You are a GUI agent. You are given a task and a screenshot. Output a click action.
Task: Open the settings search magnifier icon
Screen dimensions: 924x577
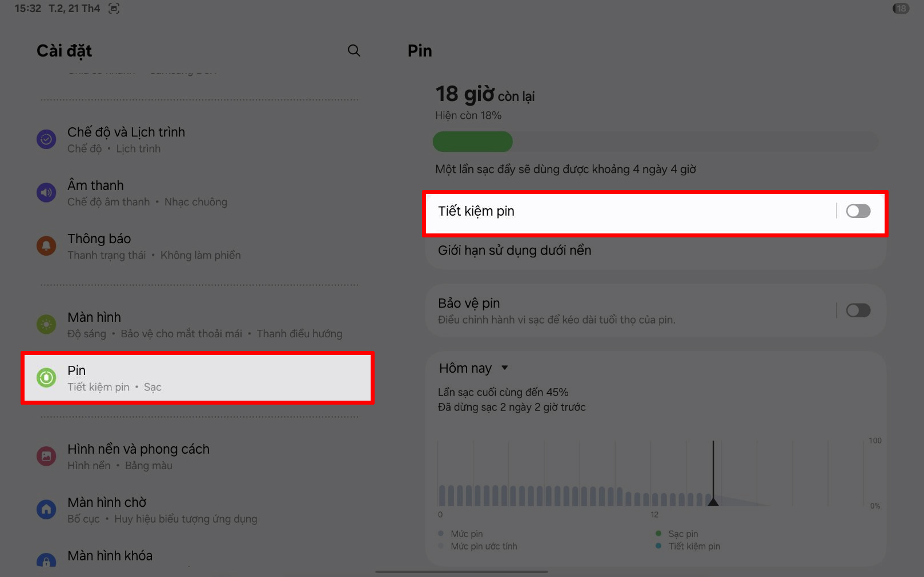[x=354, y=51]
